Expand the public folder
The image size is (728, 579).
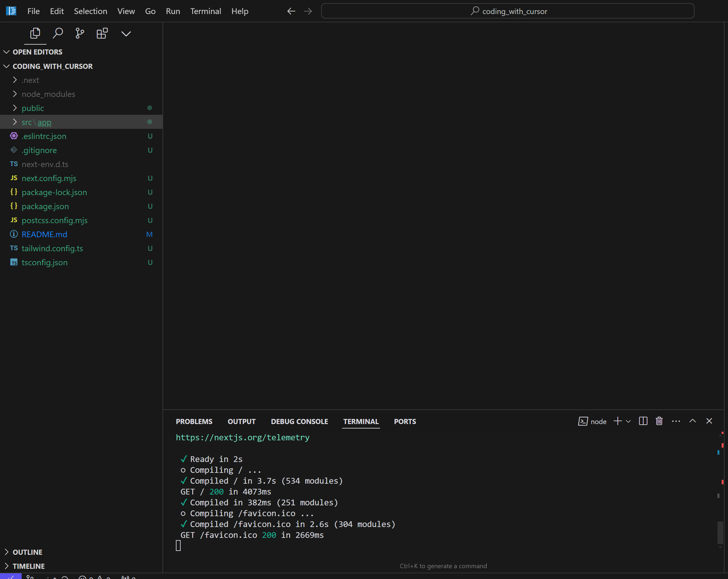81,108
